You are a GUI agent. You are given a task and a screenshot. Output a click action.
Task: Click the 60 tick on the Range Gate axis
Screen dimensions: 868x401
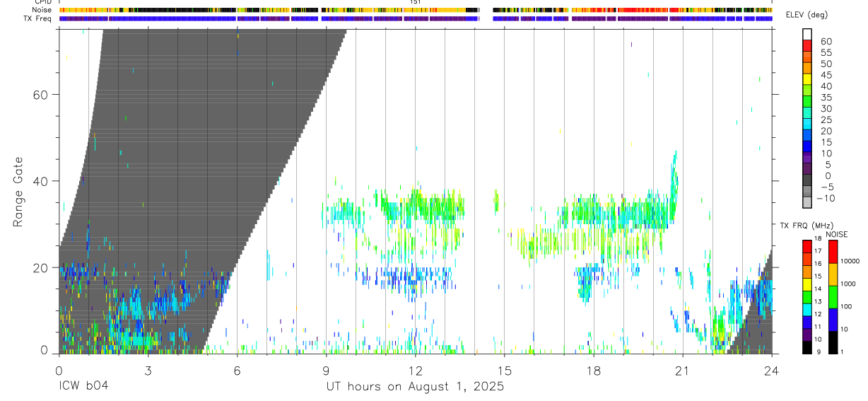pyautogui.click(x=42, y=95)
